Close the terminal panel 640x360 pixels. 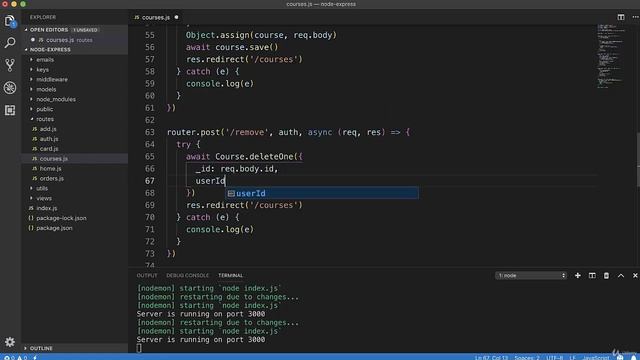click(x=635, y=276)
